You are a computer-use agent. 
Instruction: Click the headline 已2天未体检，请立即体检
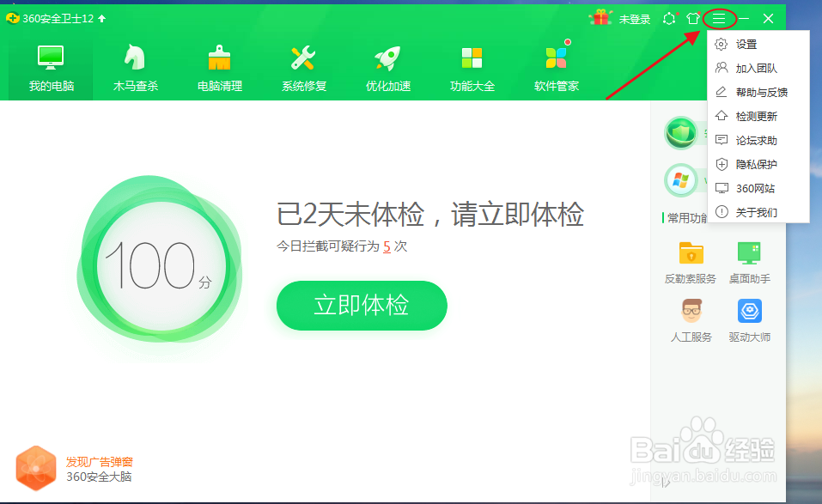click(x=430, y=215)
